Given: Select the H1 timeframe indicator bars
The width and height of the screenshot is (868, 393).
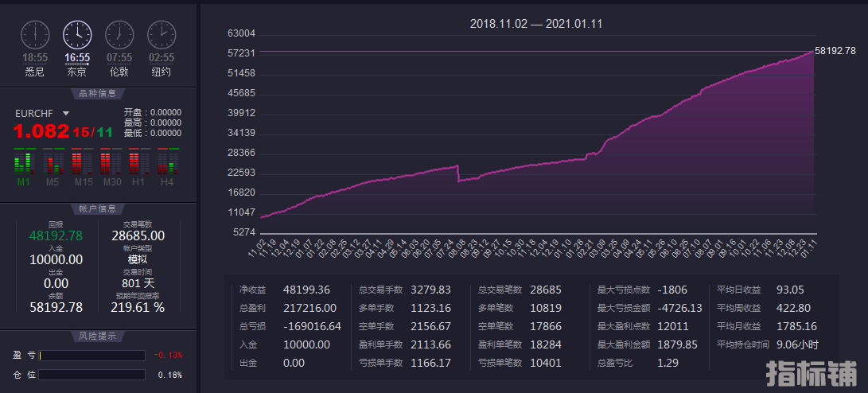Looking at the screenshot, I should pos(139,161).
